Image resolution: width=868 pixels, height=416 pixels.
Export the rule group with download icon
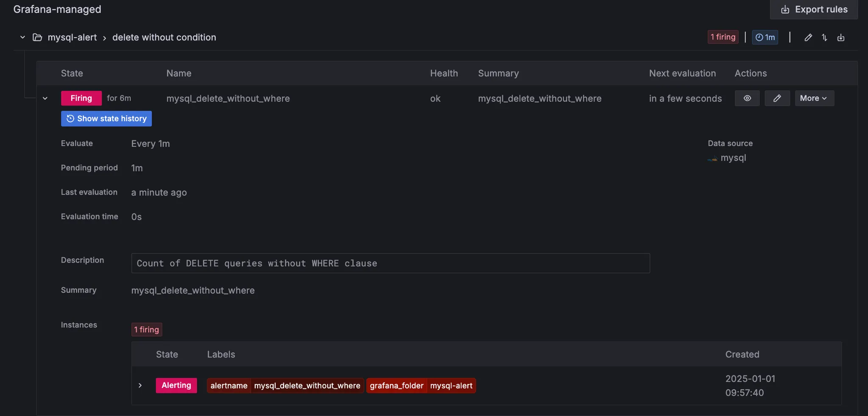point(841,37)
